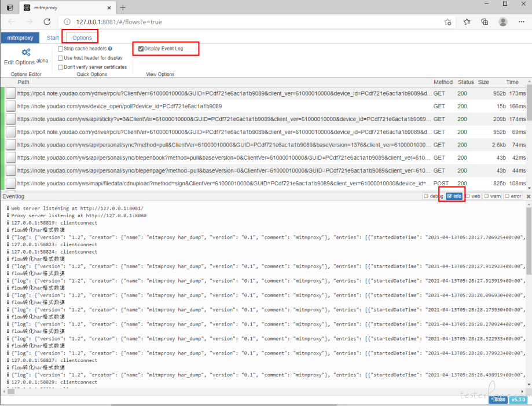Click the flow list scroll-down arrow
Viewport: 532px width, 406px height.
tap(529, 188)
